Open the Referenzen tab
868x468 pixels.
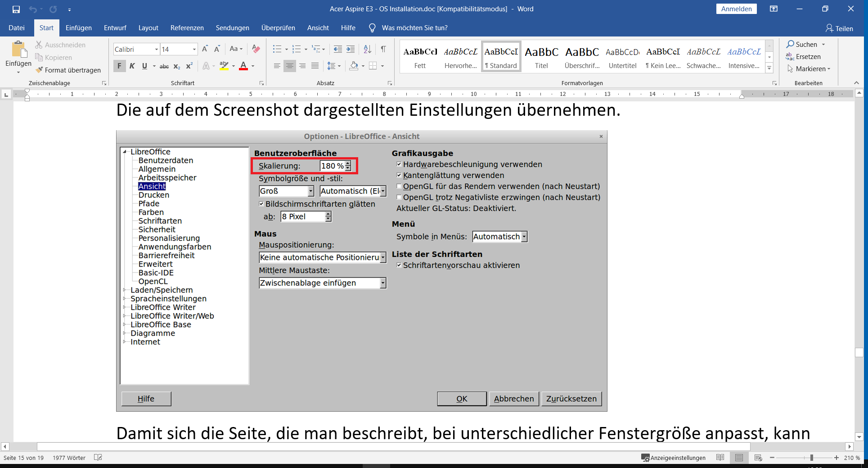[x=187, y=28]
